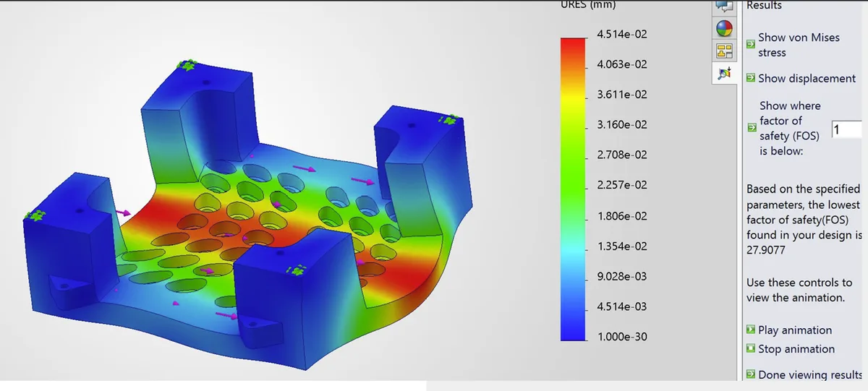
Task: Click the green arrow beside Show displacement
Action: tap(751, 78)
